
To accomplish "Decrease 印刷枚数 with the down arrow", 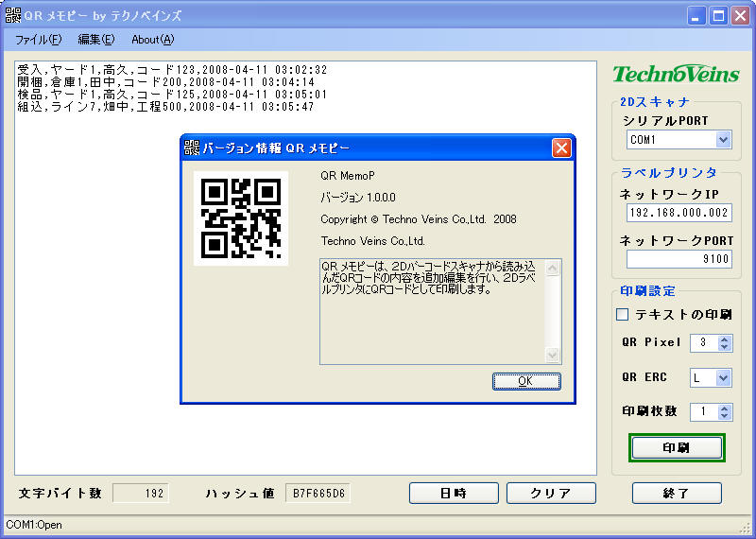I will point(724,415).
